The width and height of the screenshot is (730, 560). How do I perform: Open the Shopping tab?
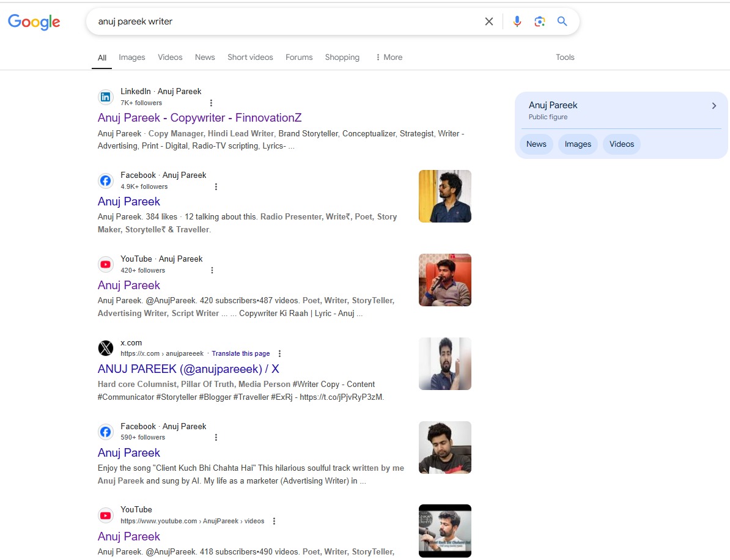tap(342, 57)
